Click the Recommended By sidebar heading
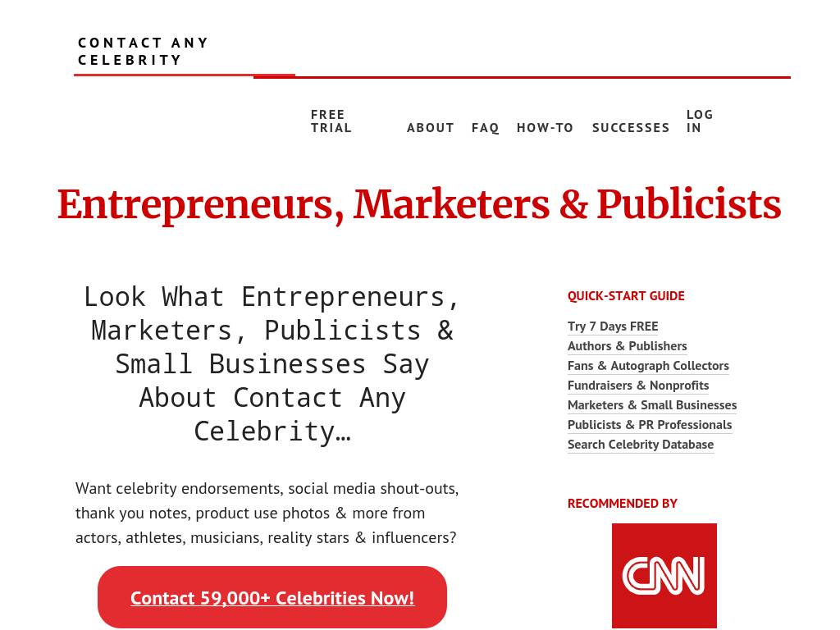 coord(623,504)
